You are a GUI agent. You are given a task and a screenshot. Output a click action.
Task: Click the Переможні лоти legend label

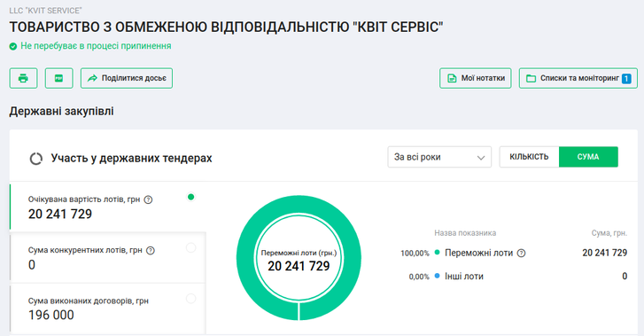[x=479, y=253]
